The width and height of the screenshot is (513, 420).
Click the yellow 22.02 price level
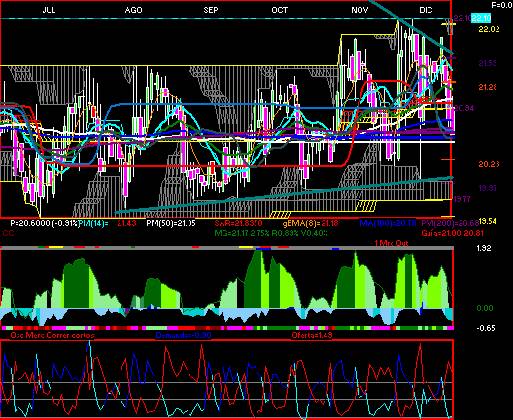pos(489,29)
